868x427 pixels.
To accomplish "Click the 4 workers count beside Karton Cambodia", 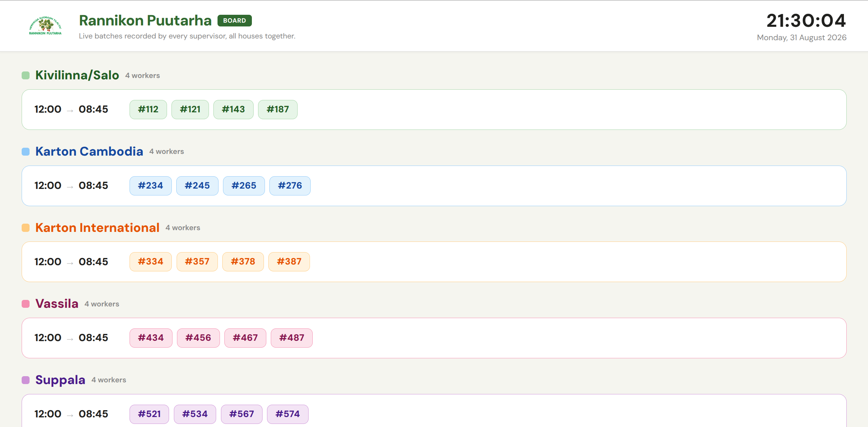I will [x=167, y=151].
